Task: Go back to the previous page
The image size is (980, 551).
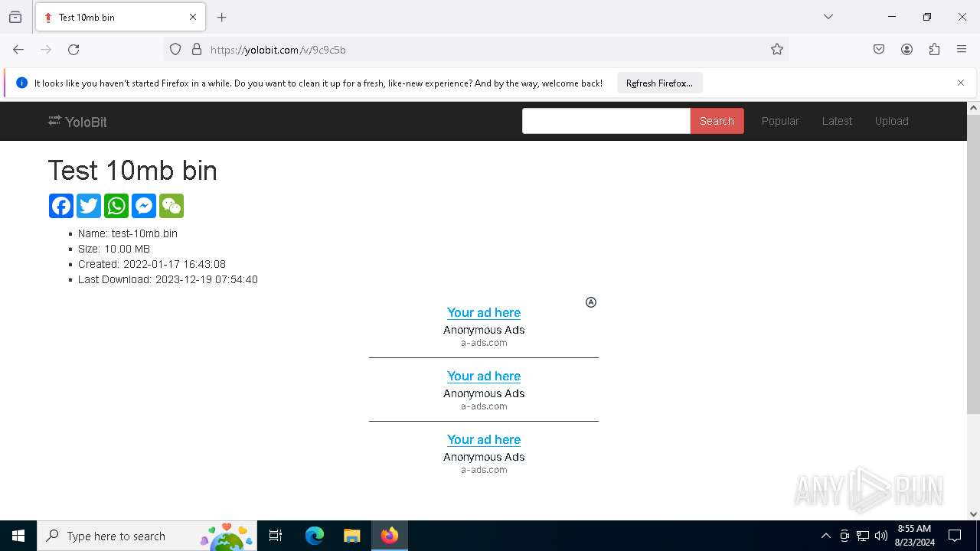Action: (x=18, y=50)
